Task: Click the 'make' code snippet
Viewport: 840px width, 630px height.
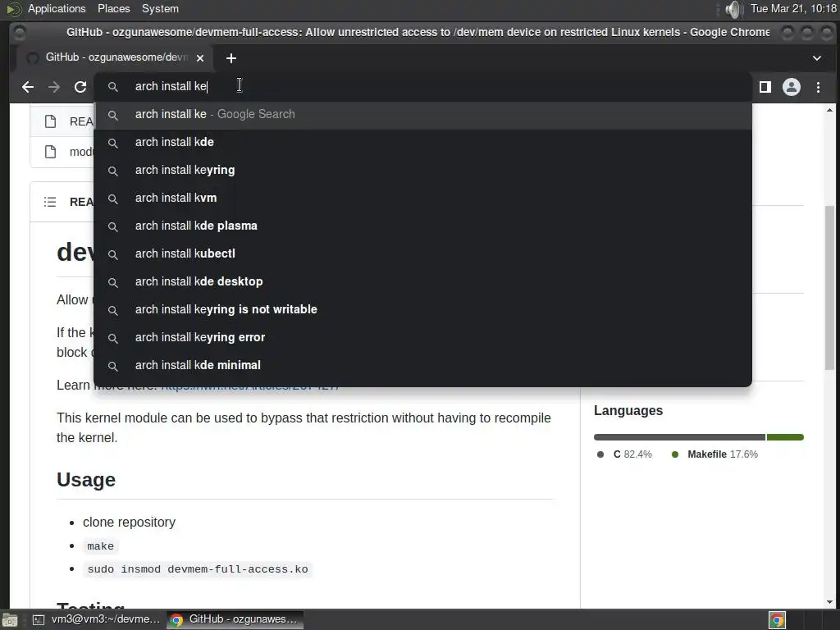Action: point(101,546)
